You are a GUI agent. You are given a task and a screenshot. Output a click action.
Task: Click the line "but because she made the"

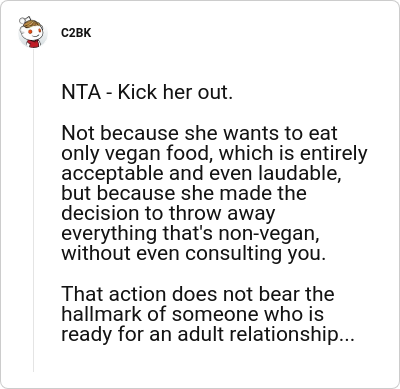[184, 193]
